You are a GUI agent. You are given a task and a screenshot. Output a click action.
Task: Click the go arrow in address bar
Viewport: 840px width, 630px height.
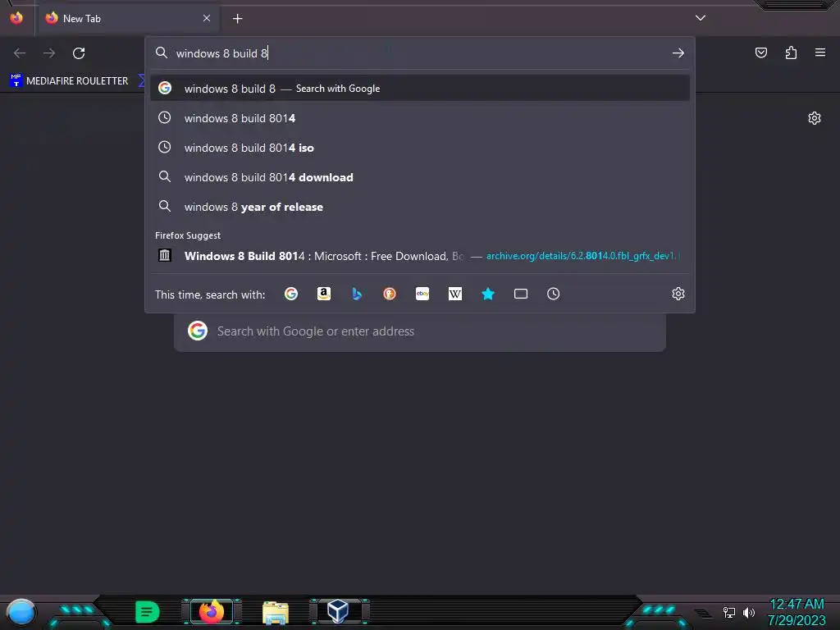pyautogui.click(x=678, y=53)
